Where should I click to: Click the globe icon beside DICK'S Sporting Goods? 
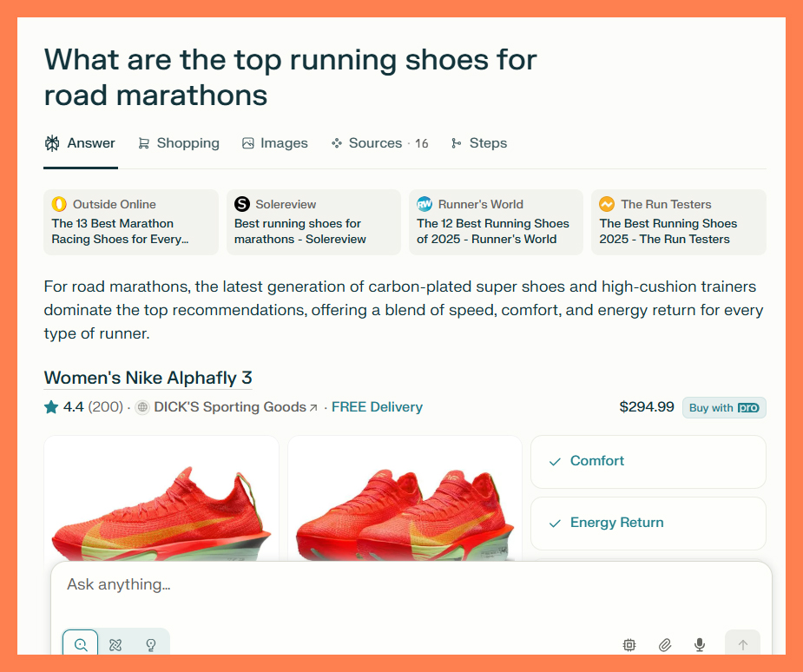point(142,406)
